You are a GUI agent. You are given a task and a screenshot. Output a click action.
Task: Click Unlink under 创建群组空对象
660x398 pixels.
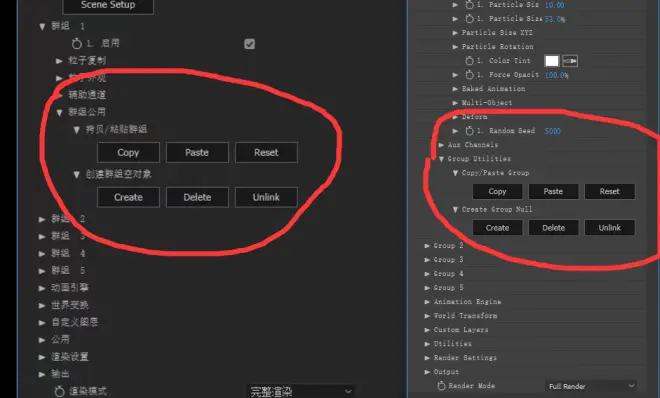(266, 197)
